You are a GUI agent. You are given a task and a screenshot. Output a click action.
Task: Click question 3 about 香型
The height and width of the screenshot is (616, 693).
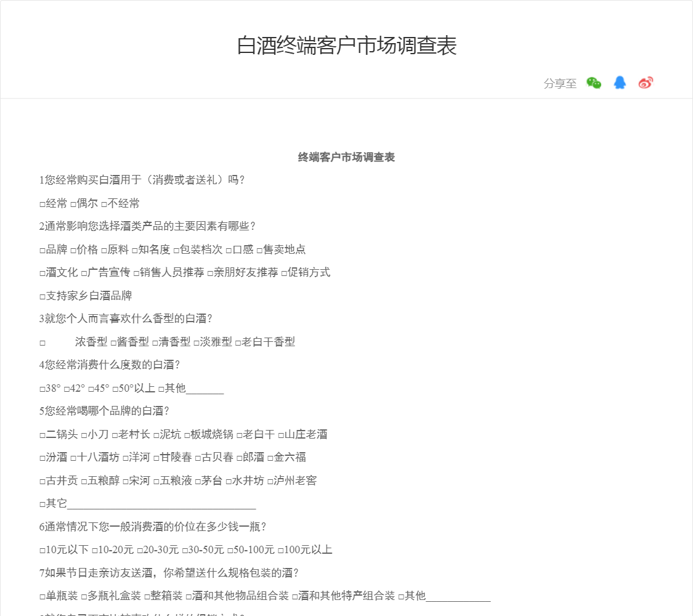[126, 318]
